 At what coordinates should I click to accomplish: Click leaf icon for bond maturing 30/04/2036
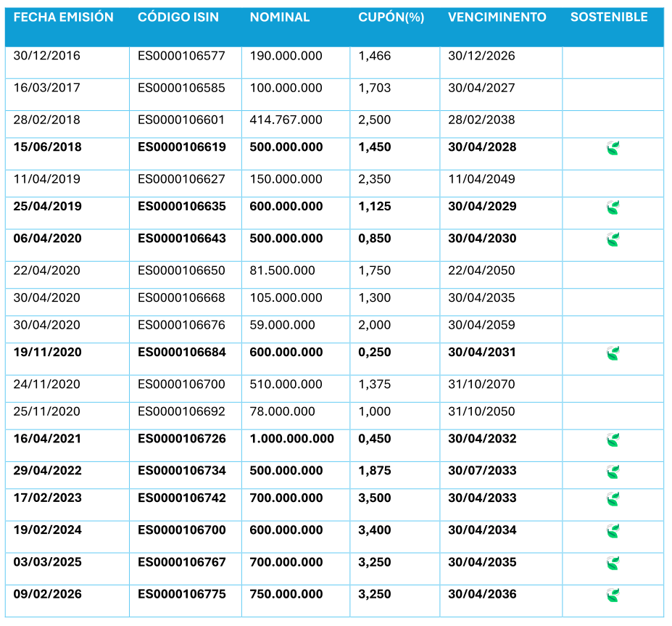point(613,595)
